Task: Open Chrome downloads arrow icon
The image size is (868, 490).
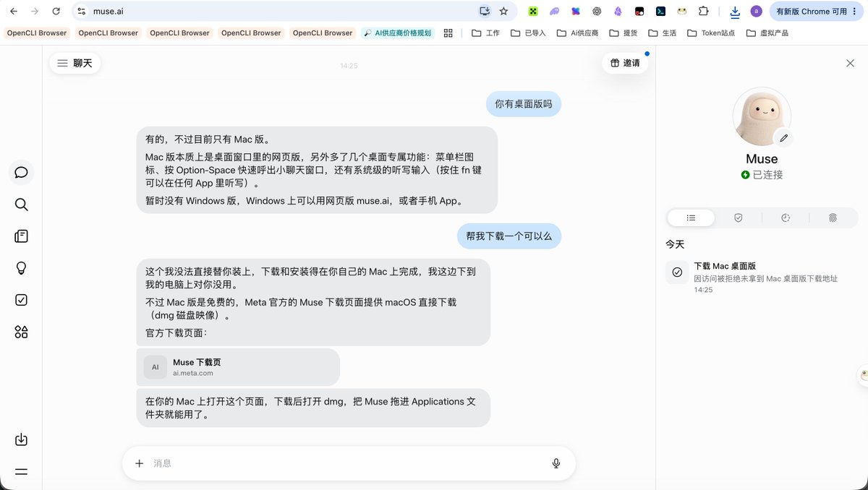Action: point(735,12)
